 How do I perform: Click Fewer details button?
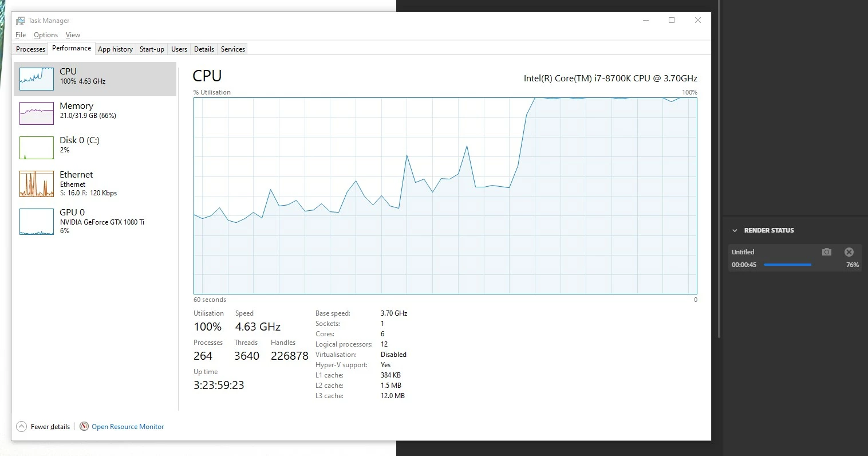(x=44, y=426)
